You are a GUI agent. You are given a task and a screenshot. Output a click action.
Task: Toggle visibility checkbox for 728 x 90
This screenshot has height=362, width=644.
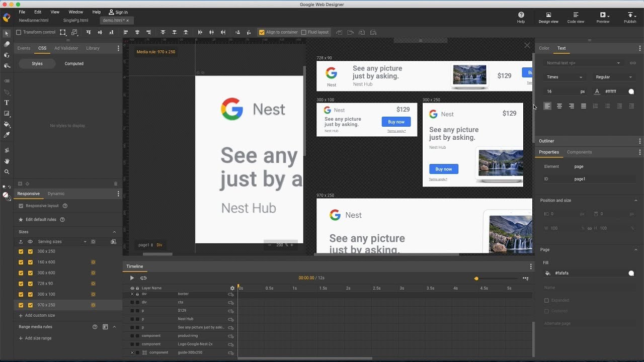click(30, 284)
